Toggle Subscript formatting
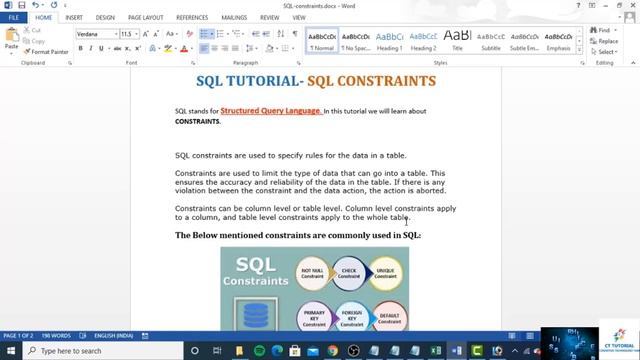The height and width of the screenshot is (360, 640). tap(128, 49)
